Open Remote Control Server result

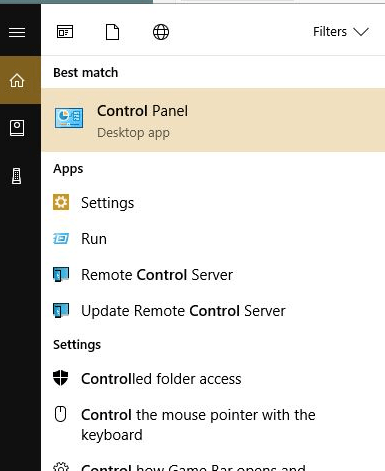pyautogui.click(x=213, y=275)
